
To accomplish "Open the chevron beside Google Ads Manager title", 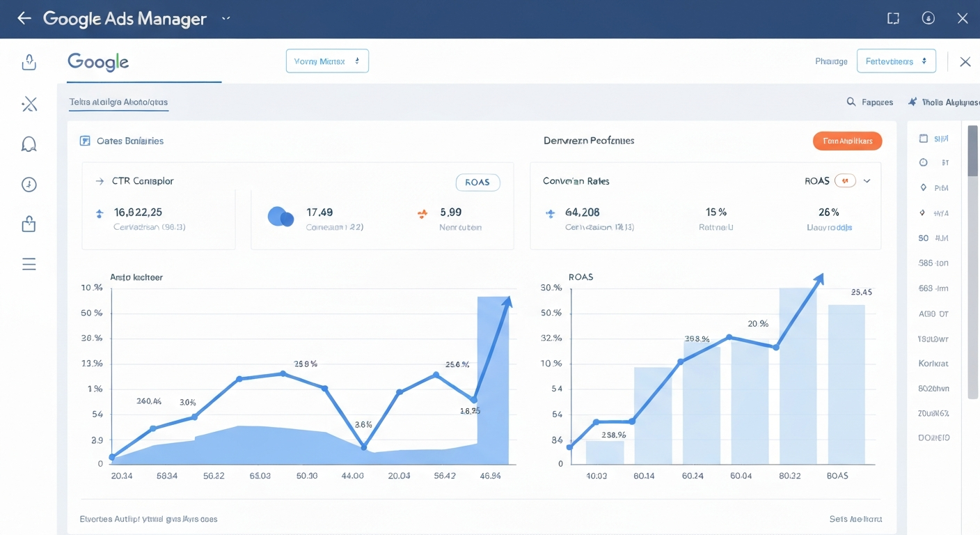I will (x=226, y=19).
